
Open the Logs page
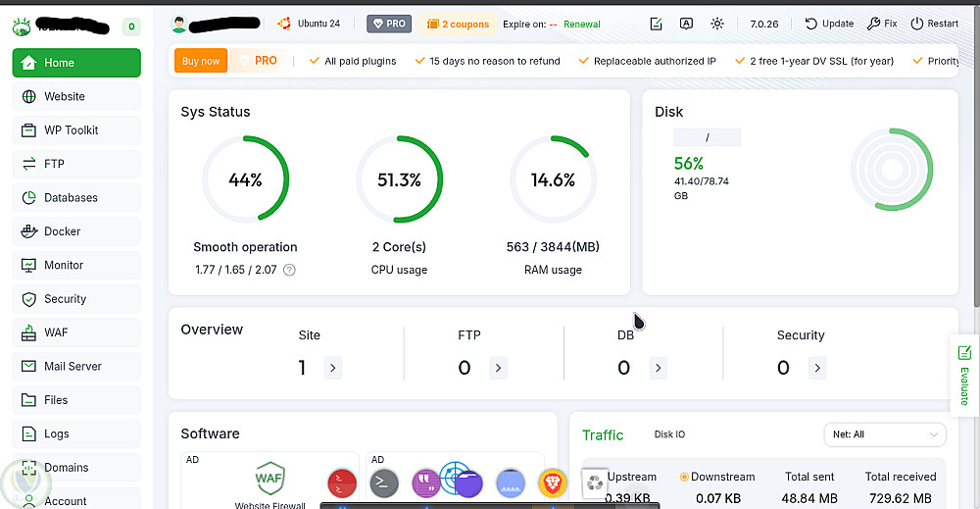point(76,433)
